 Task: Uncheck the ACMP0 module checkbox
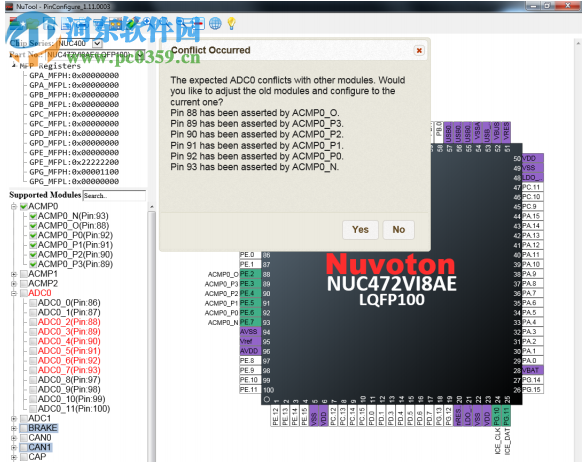24,206
